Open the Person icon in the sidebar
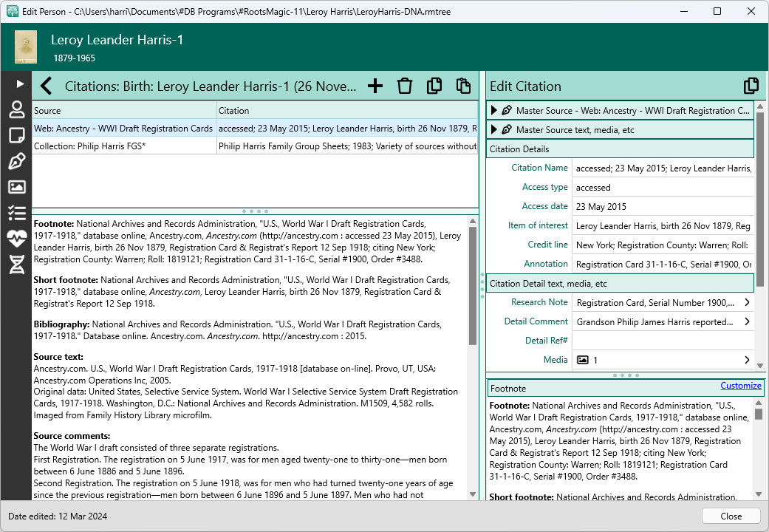 [17, 109]
